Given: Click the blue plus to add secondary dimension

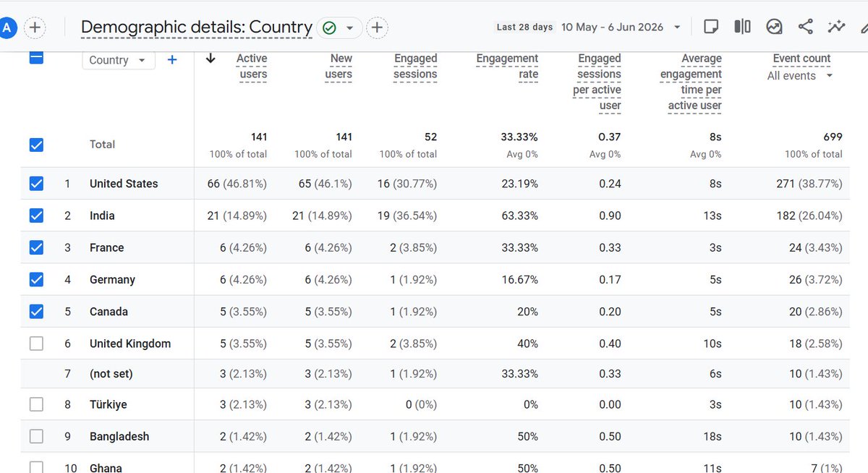Looking at the screenshot, I should click(172, 60).
